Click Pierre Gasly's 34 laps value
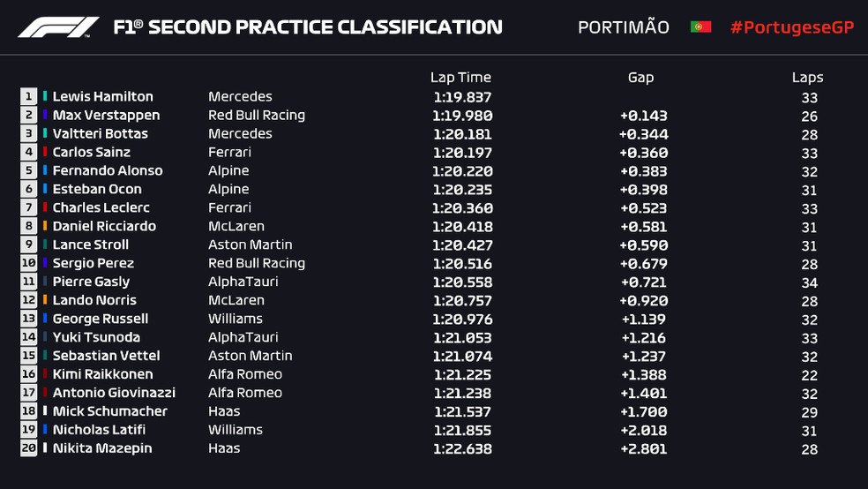Image resolution: width=868 pixels, height=489 pixels. click(809, 282)
